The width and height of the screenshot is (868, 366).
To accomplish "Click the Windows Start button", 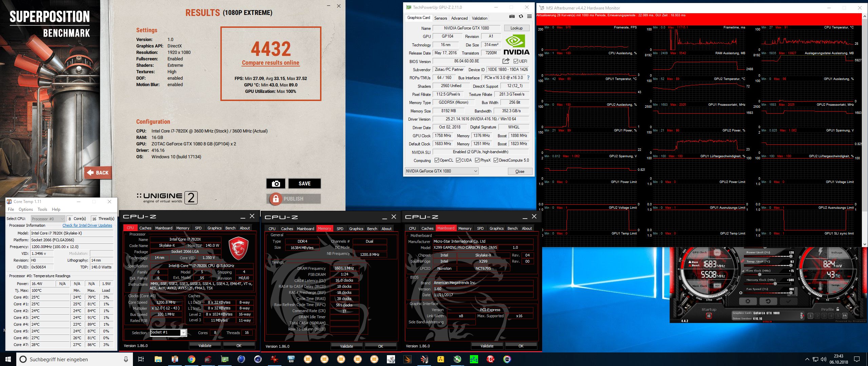I will coord(8,359).
